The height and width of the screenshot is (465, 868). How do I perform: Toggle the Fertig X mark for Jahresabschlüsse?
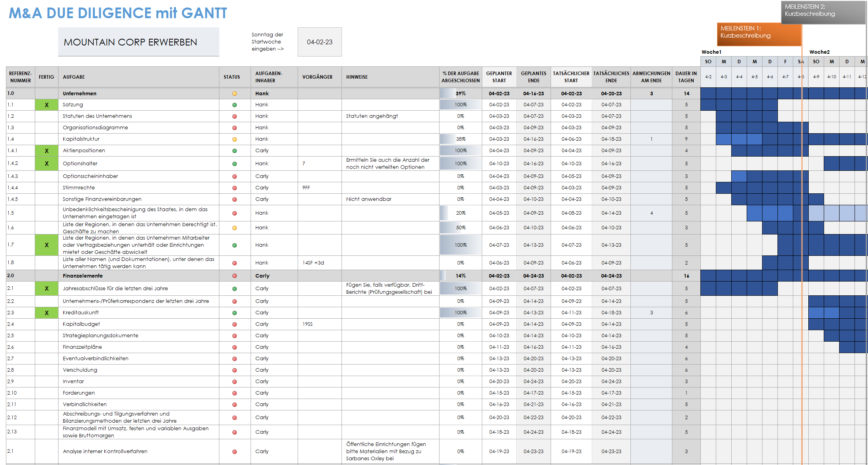pos(47,288)
